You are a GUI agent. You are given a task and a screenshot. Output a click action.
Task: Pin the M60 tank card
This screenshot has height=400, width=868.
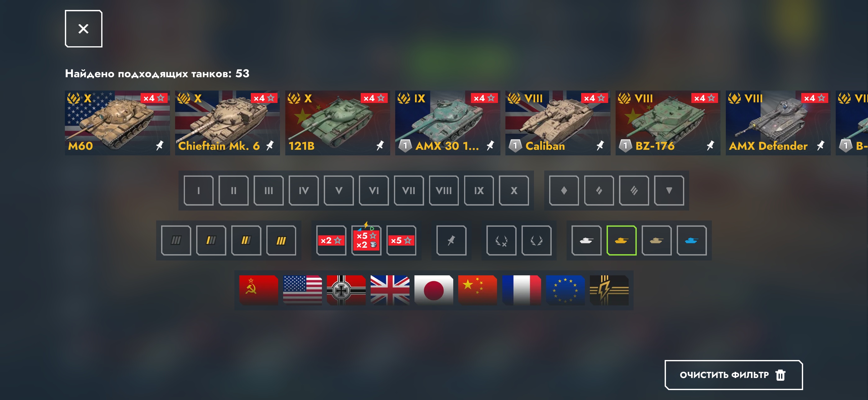click(x=159, y=145)
